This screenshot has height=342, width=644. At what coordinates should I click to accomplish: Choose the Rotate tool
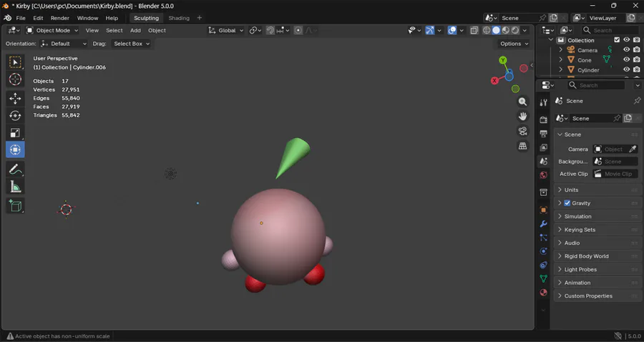tap(15, 116)
